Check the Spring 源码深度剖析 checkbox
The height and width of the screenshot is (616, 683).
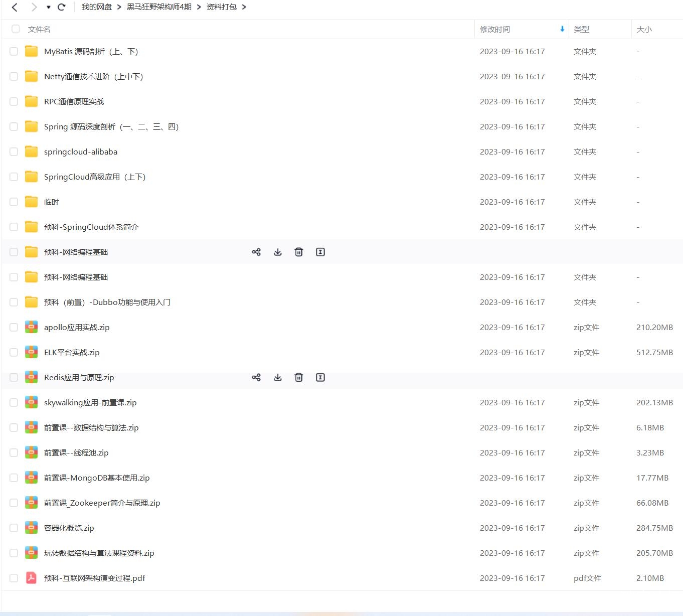(14, 126)
